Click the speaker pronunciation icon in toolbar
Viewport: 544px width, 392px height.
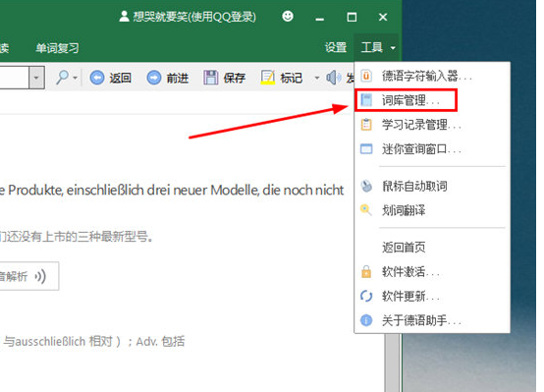333,78
